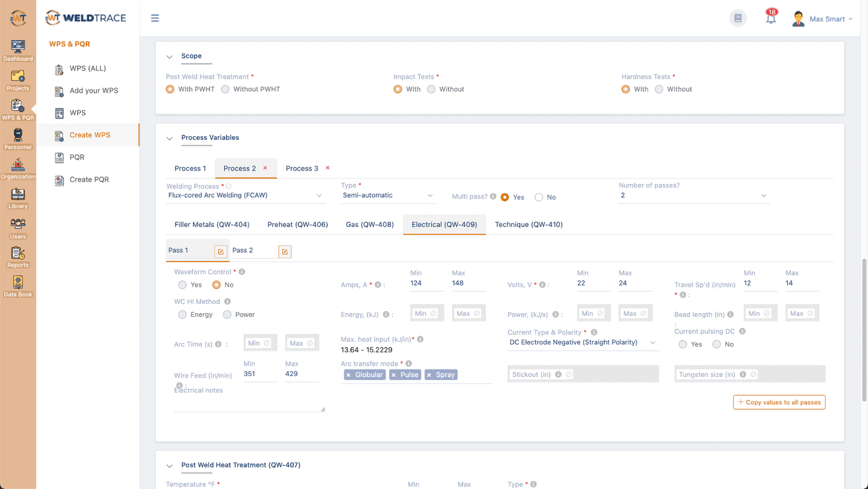The width and height of the screenshot is (868, 489).
Task: Click the Amps Min input field
Action: (x=426, y=283)
